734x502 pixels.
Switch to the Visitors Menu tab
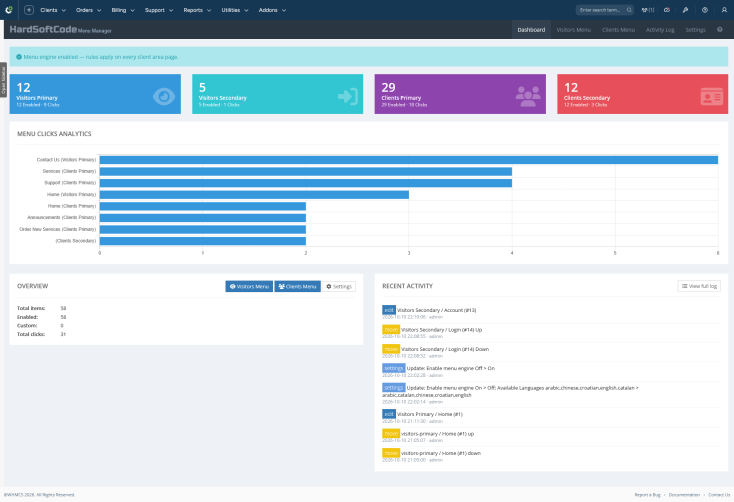coord(573,30)
